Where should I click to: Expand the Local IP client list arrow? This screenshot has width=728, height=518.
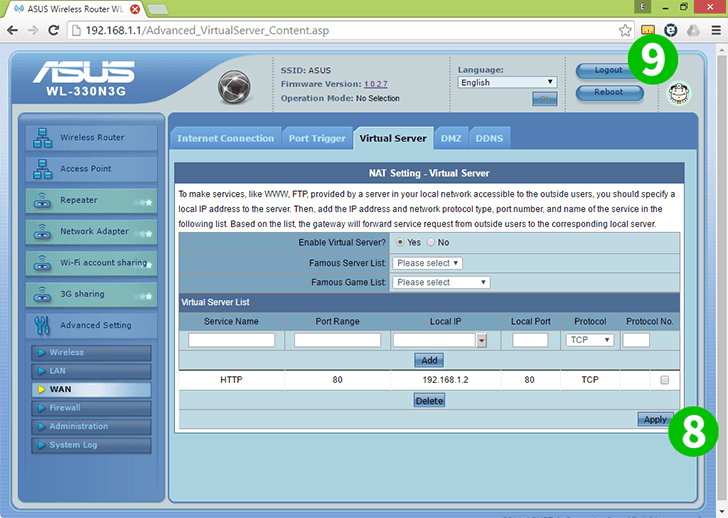tap(481, 341)
